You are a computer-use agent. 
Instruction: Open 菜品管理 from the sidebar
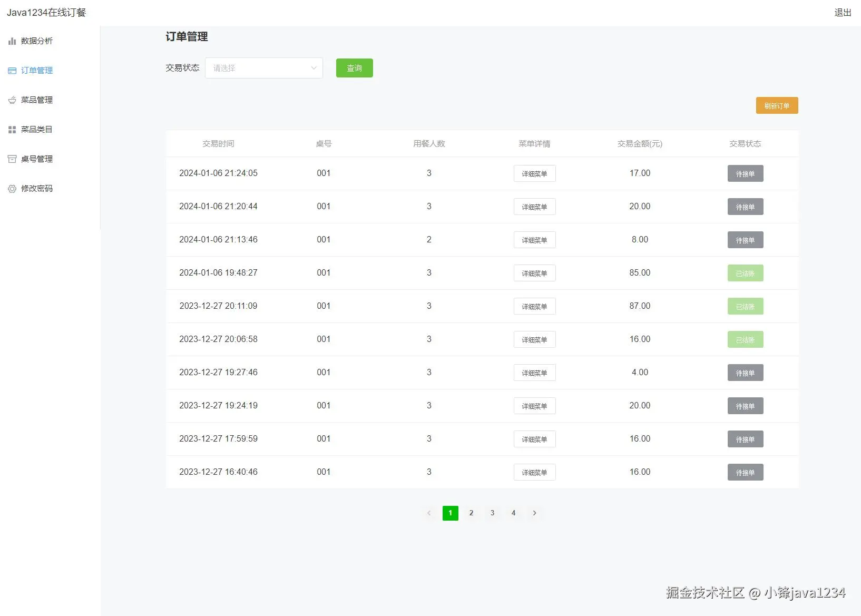[x=50, y=100]
